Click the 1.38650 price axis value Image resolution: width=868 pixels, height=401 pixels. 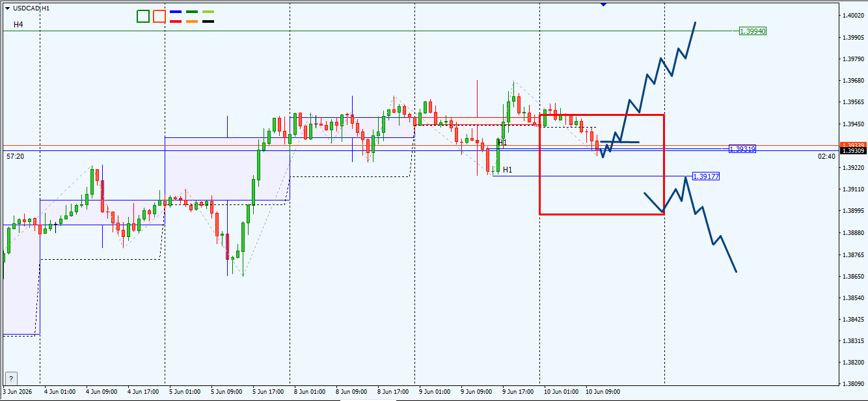click(852, 277)
